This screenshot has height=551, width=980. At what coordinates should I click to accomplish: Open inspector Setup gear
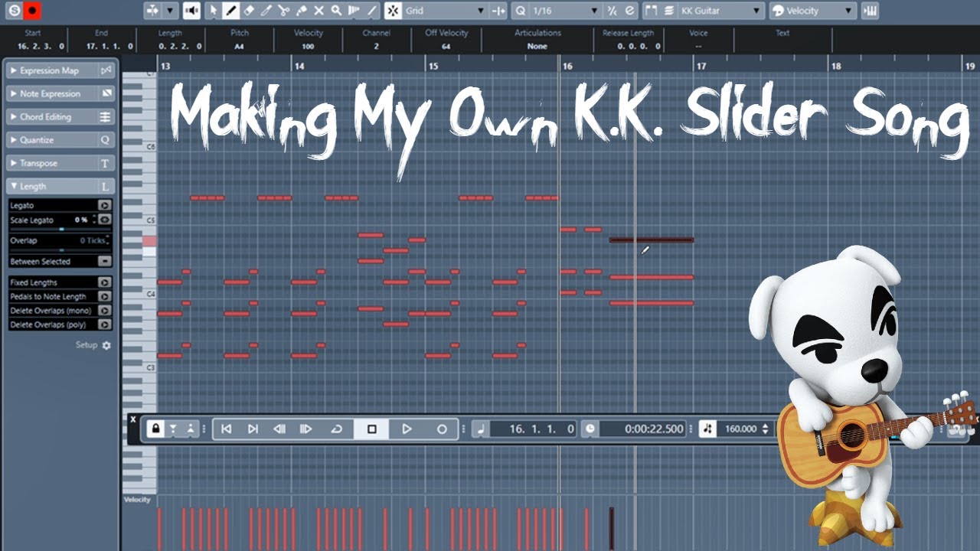(x=106, y=345)
